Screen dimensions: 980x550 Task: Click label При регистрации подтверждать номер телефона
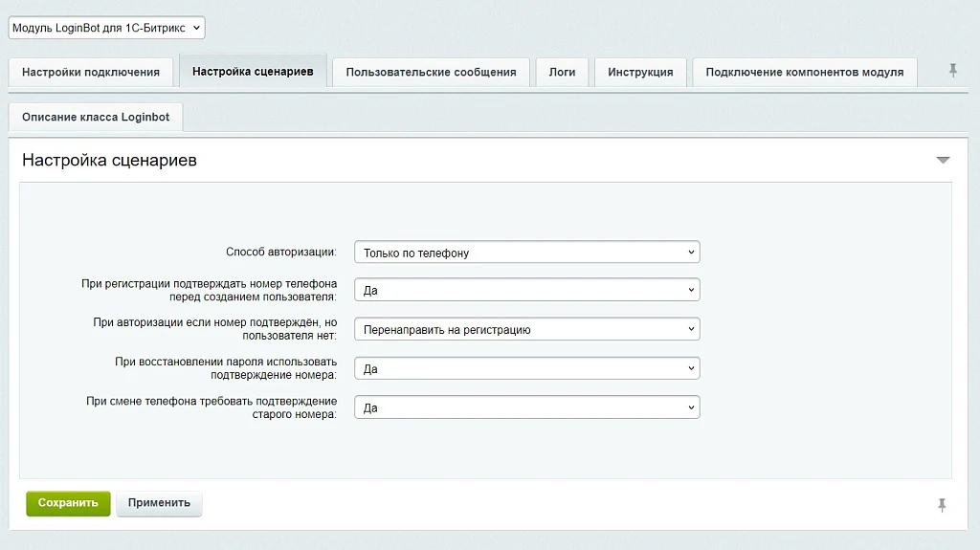tap(209, 290)
